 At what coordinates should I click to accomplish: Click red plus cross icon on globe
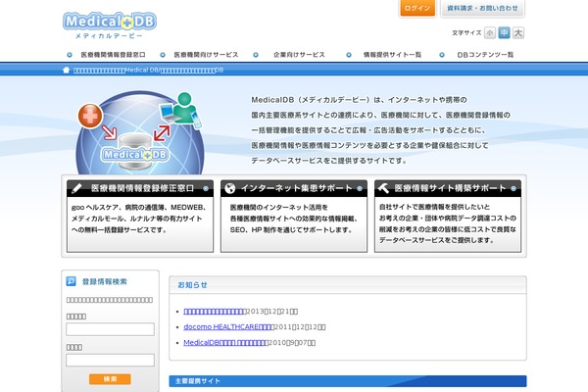[x=90, y=116]
